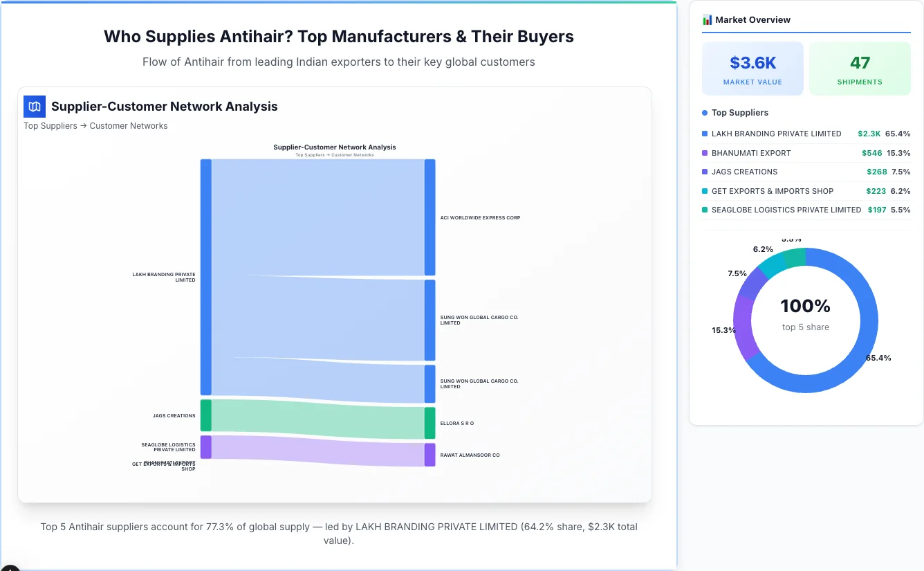Image resolution: width=924 pixels, height=571 pixels.
Task: Click the blue legend square beside LAKH BRANDING PRIVATE LIMITED
Action: click(705, 134)
